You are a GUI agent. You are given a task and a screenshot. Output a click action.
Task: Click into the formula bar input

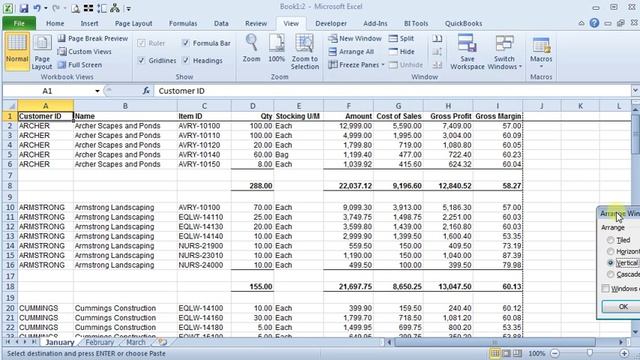pos(392,91)
